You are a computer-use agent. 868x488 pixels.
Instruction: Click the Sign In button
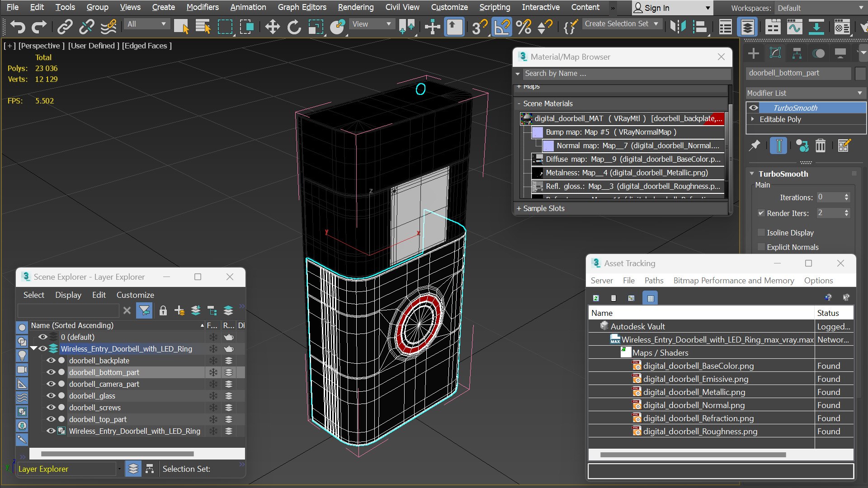tap(672, 8)
